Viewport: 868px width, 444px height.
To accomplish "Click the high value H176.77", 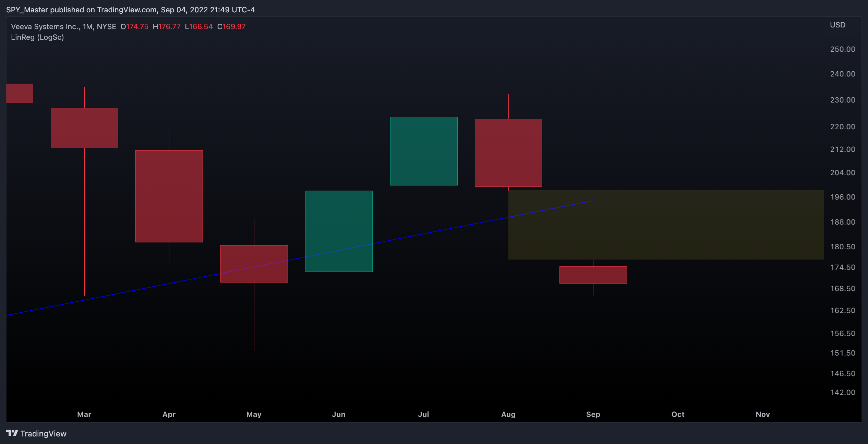I will [x=167, y=27].
